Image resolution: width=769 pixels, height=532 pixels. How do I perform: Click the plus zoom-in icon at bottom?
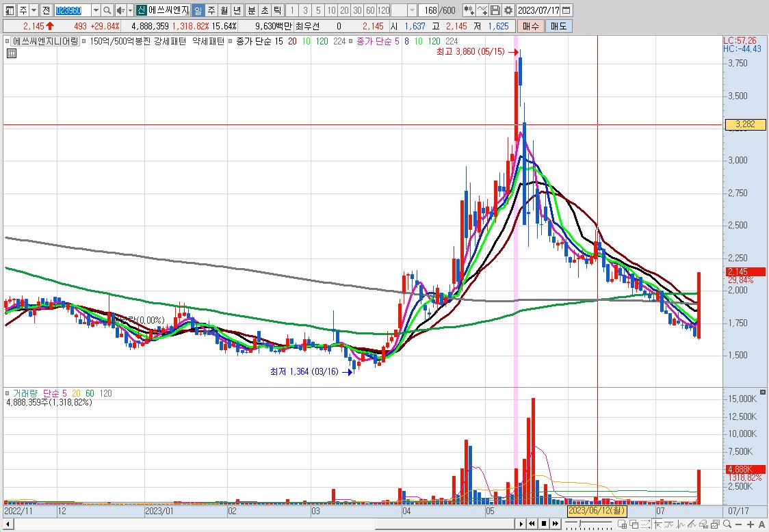[751, 524]
